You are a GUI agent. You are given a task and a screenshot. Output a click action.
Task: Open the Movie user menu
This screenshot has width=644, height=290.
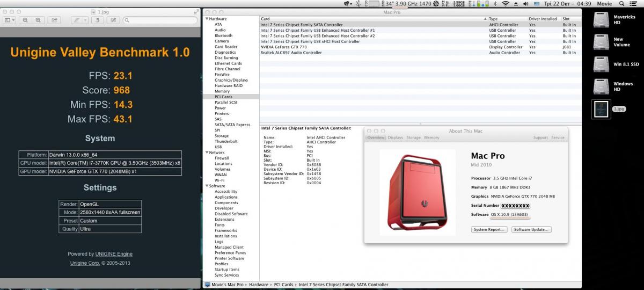click(x=604, y=3)
